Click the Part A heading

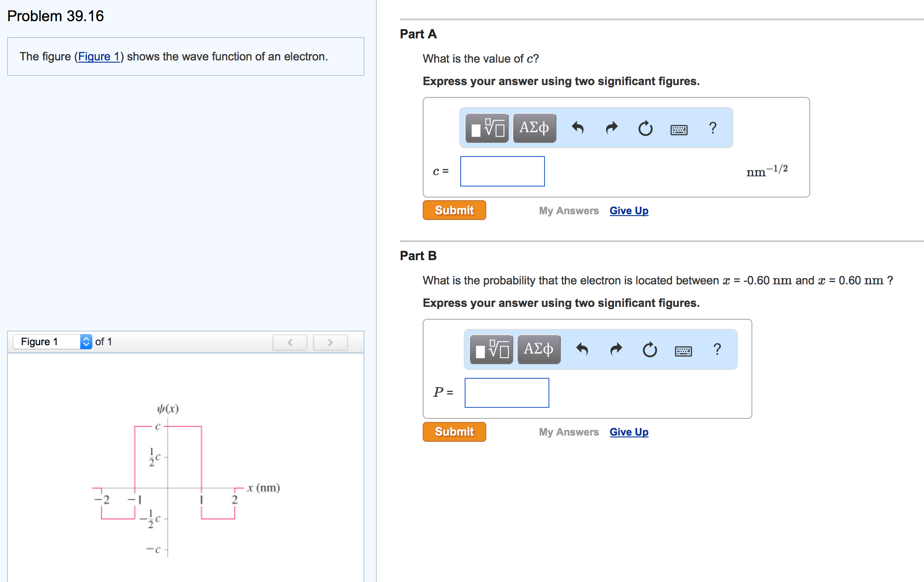click(418, 34)
